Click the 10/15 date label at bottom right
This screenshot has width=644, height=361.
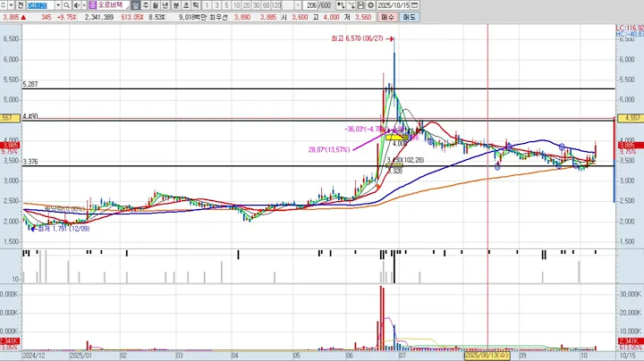(627, 356)
